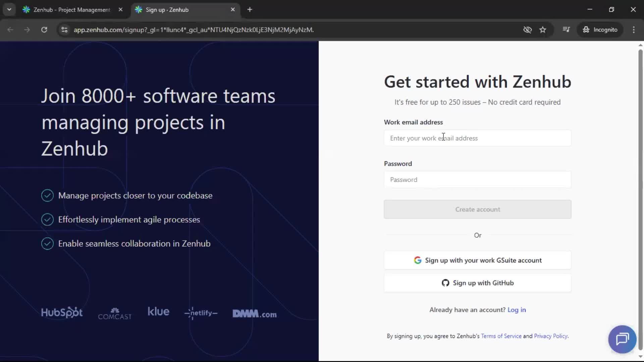Open site information in the address bar

click(x=64, y=30)
